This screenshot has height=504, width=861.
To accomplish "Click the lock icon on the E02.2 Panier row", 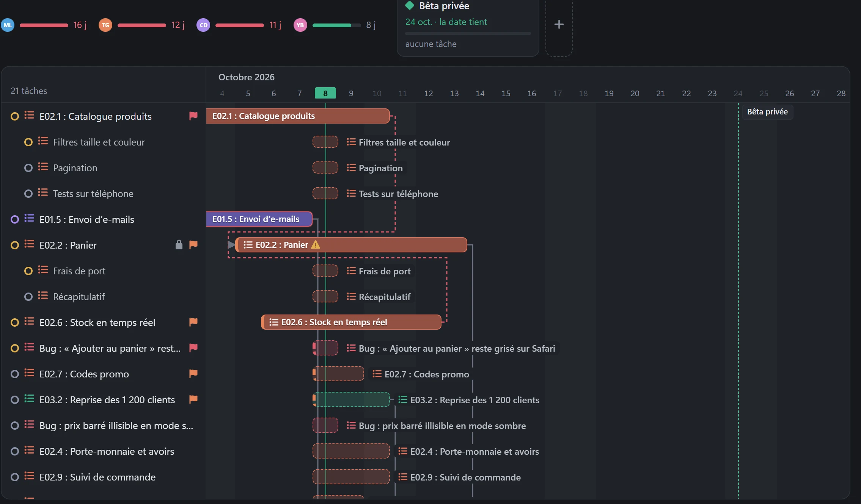I will 179,245.
